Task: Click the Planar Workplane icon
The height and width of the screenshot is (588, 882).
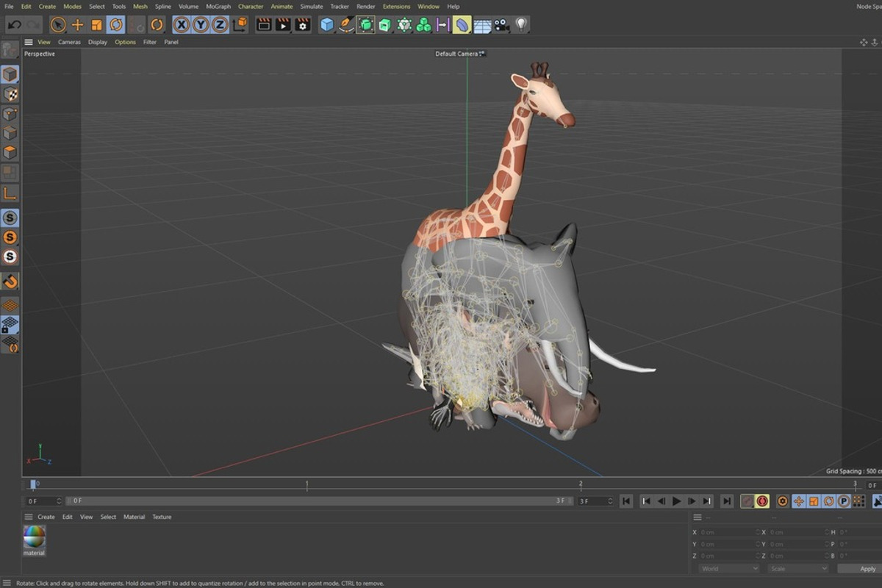Action: coord(10,343)
